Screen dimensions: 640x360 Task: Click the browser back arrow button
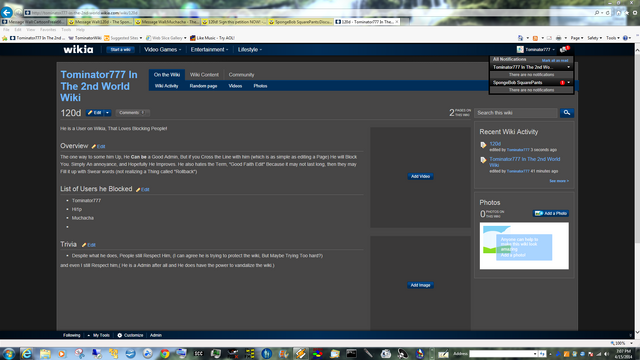[x=7, y=13]
